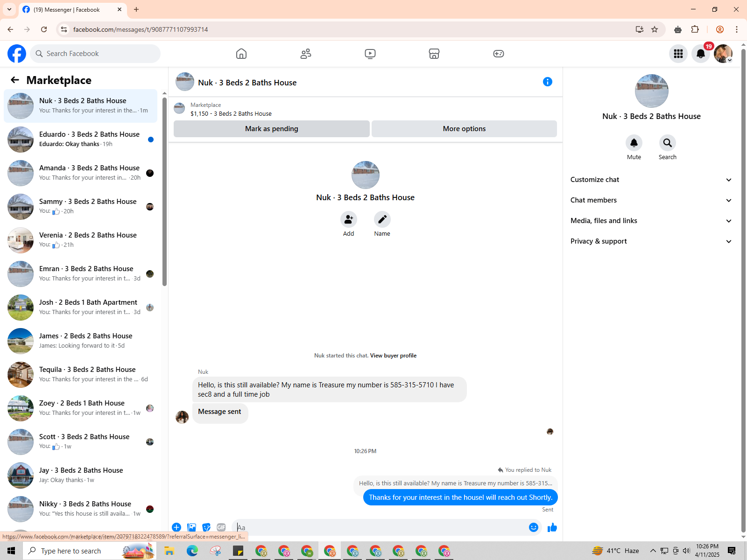The height and width of the screenshot is (560, 747).
Task: Open the Facebook home logo
Action: 17,54
